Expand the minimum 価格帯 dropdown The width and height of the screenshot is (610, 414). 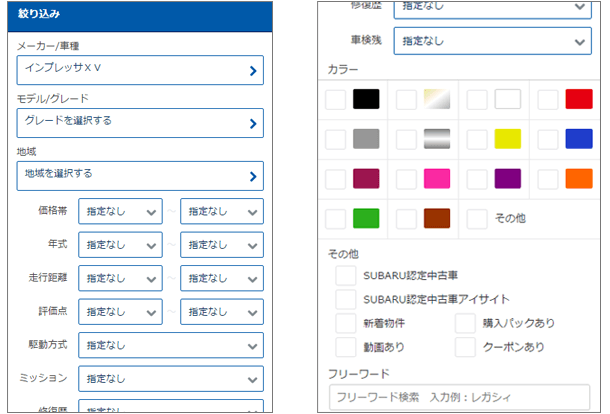[x=121, y=212]
